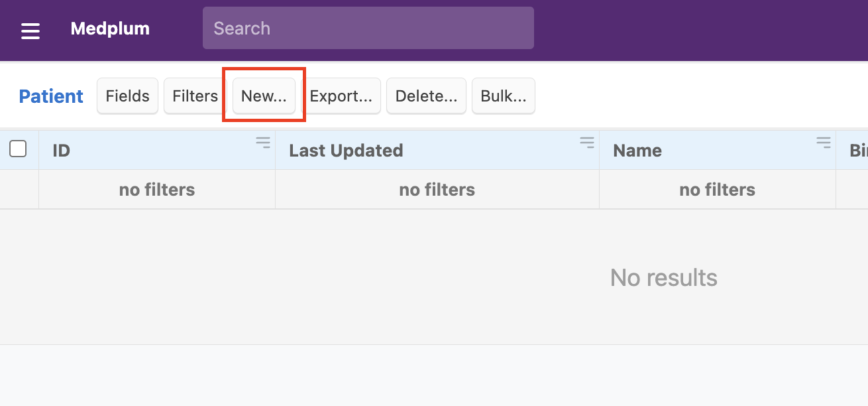
Task: Open the Name column menu icon
Action: tap(823, 142)
